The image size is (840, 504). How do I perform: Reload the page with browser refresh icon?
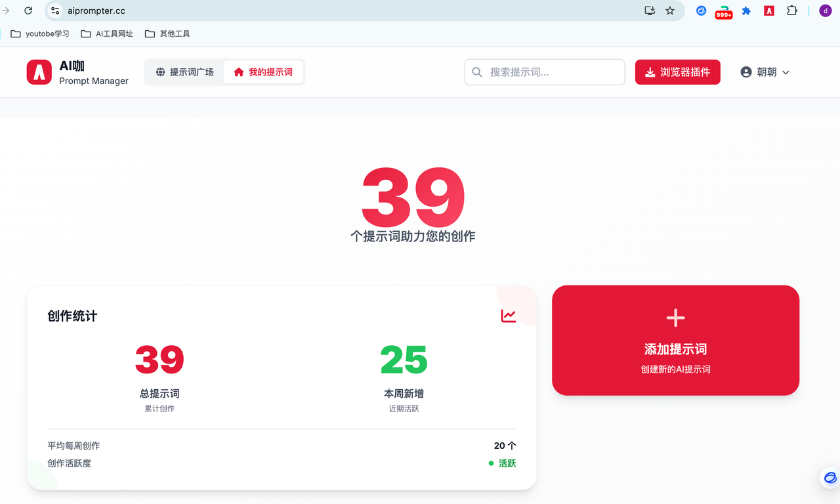(x=28, y=10)
